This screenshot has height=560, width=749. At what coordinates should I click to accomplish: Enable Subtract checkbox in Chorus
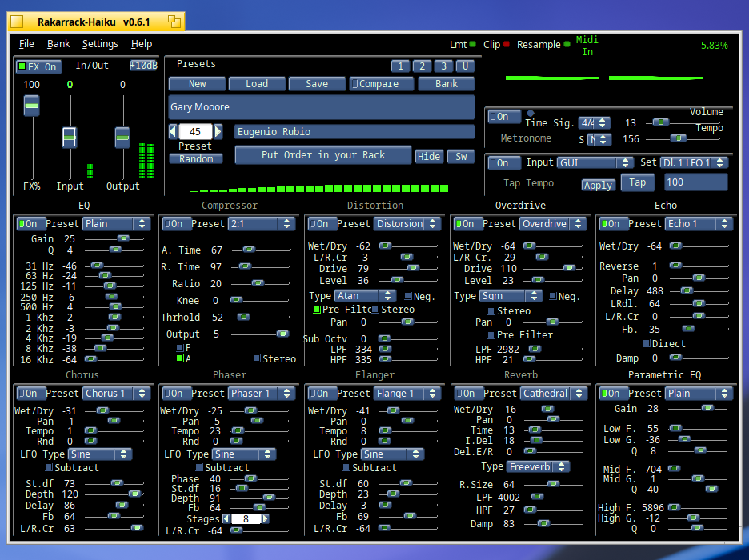click(x=49, y=467)
